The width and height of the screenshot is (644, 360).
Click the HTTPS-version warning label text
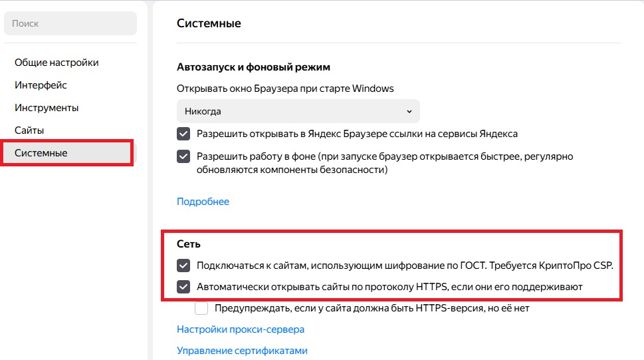coord(372,308)
